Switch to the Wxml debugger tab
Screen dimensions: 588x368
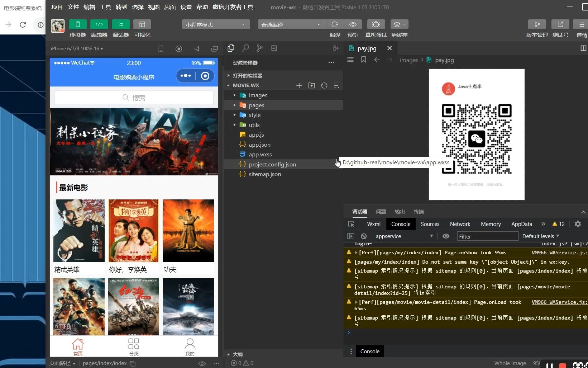point(374,224)
